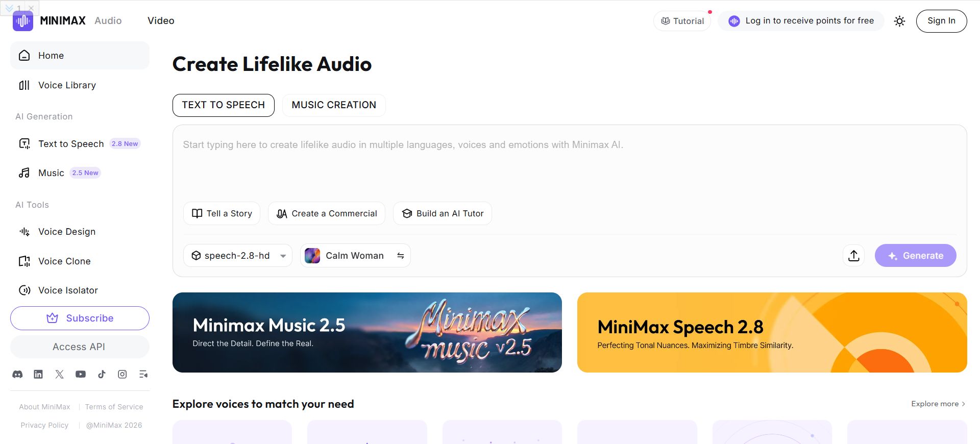Open the About MiniMax footer link

[x=45, y=407]
